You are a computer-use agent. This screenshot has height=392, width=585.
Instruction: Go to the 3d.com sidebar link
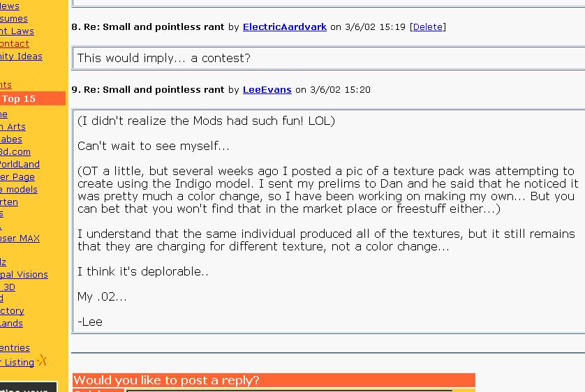[15, 152]
